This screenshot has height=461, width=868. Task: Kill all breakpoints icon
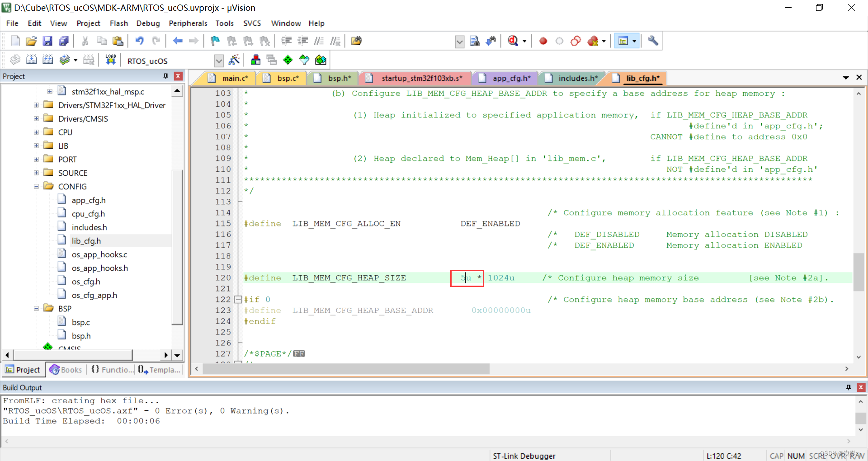[593, 41]
